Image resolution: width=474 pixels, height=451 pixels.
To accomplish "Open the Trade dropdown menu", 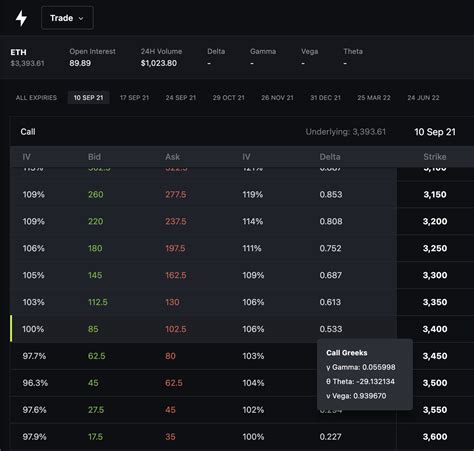I will click(67, 18).
